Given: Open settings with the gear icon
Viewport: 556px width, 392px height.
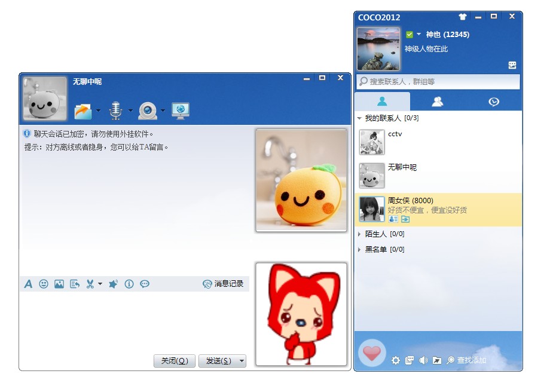Looking at the screenshot, I should coord(396,360).
